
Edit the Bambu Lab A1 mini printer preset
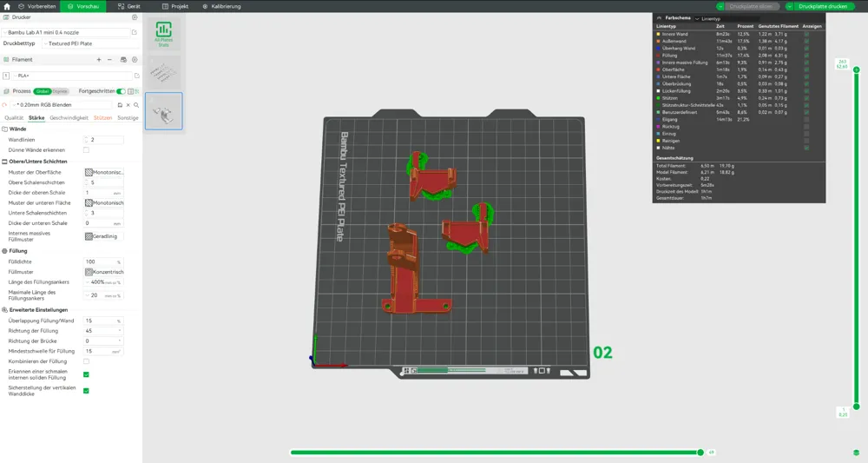click(x=134, y=32)
